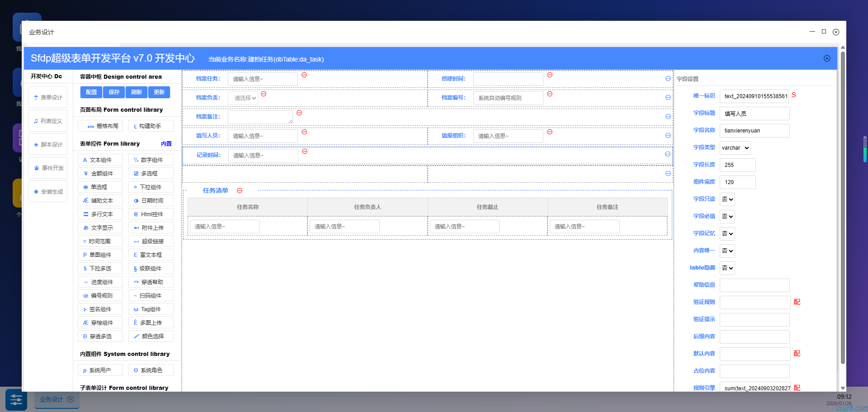Change 字段必填 required setting dropdown

727,216
